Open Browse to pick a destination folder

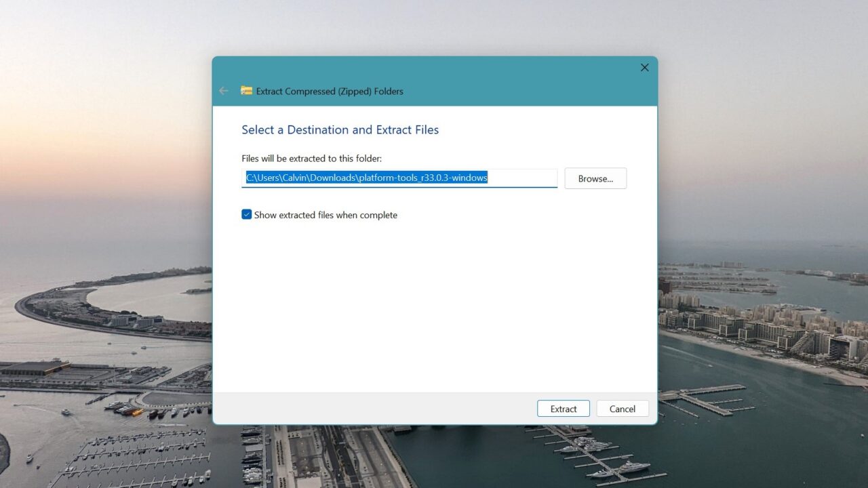click(x=595, y=178)
